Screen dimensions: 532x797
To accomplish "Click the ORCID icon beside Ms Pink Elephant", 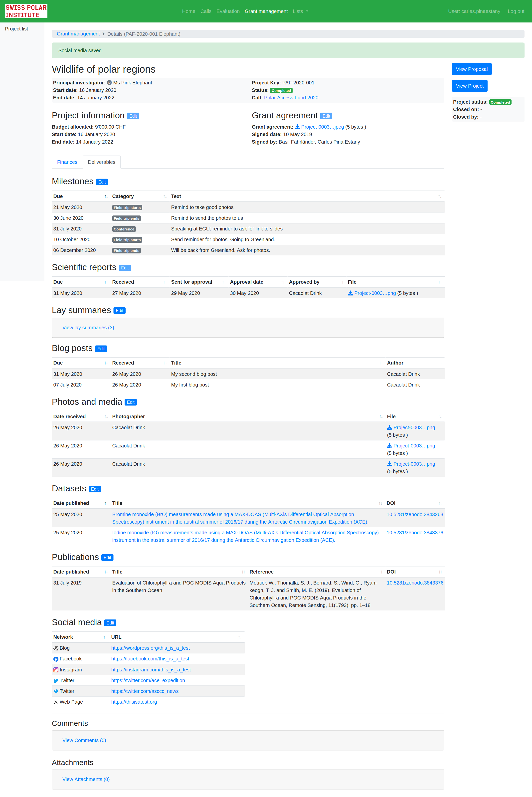I will pyautogui.click(x=109, y=83).
